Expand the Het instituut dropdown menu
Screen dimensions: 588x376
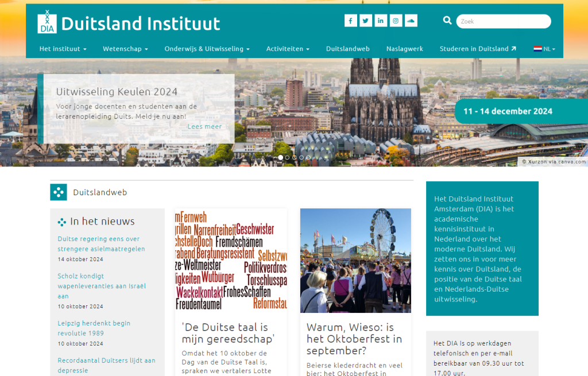(x=63, y=49)
